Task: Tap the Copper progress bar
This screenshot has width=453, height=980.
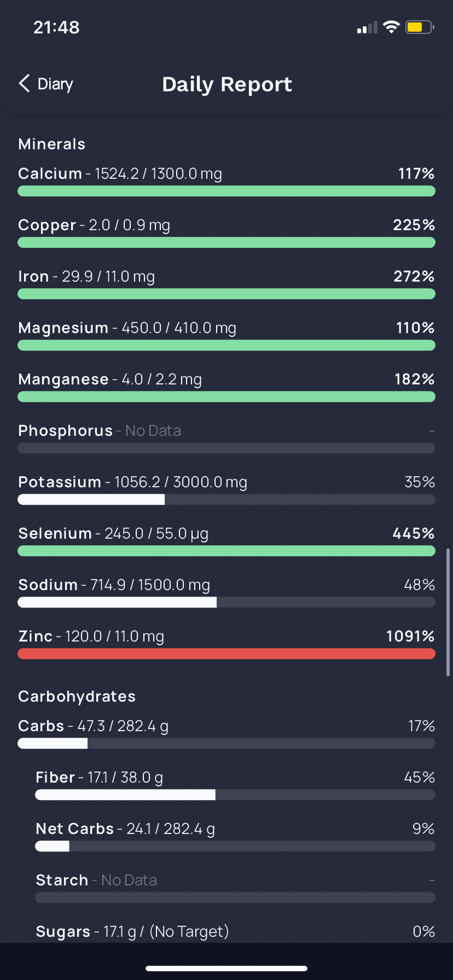Action: click(x=226, y=242)
